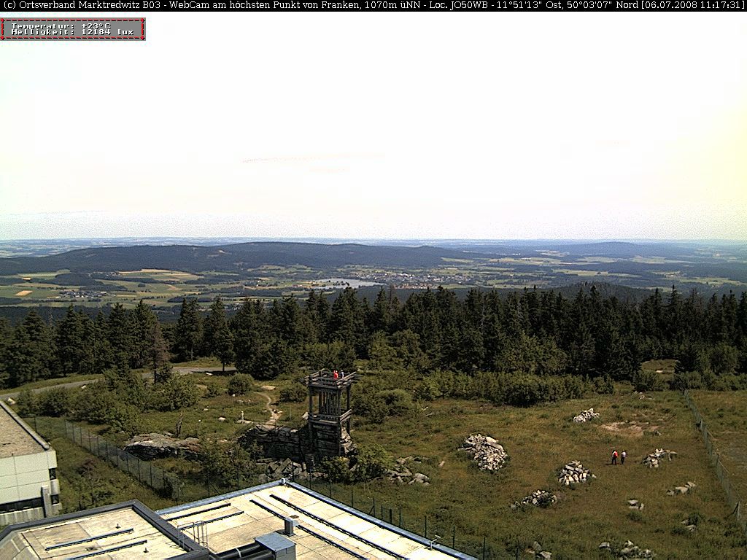This screenshot has height=560, width=747.
Task: Click the 1070m üNN altitude text
Action: click(x=392, y=5)
